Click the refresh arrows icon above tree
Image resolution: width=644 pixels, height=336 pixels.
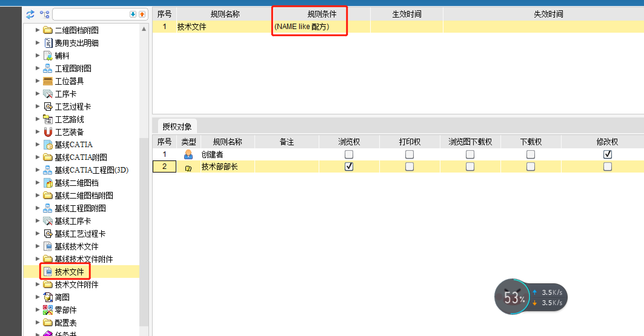point(30,14)
